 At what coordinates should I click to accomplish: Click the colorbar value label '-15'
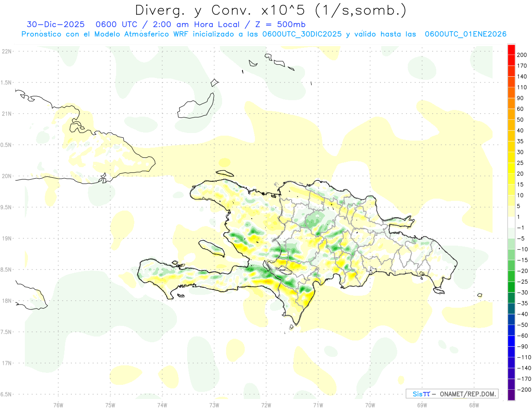pyautogui.click(x=523, y=260)
